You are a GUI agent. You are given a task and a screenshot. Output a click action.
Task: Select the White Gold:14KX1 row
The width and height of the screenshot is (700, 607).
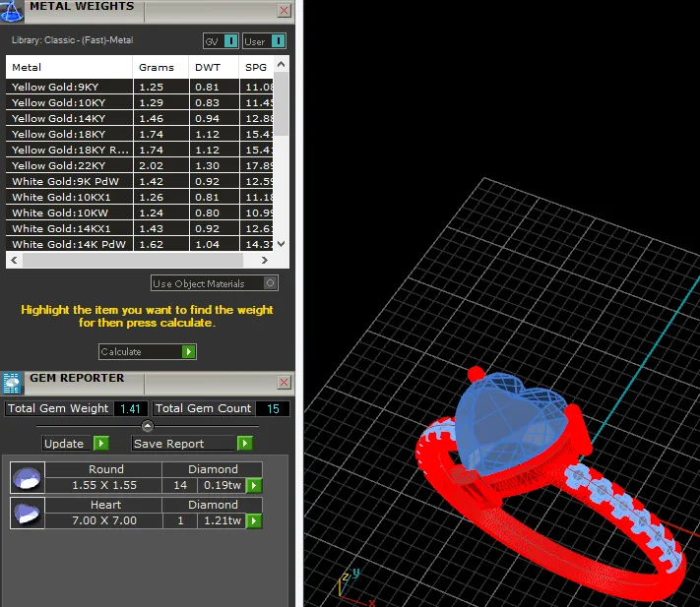point(139,228)
